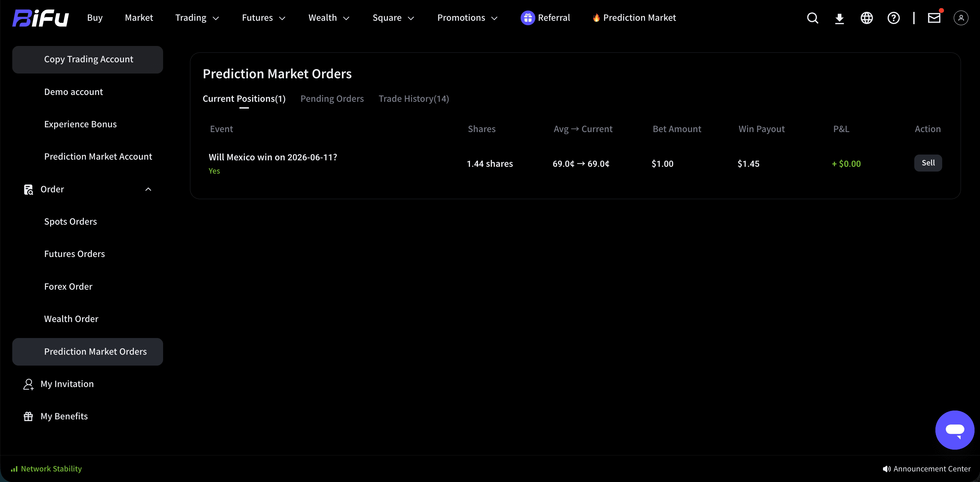Click the 'Avg → Current' column header
The image size is (980, 482).
pos(583,129)
